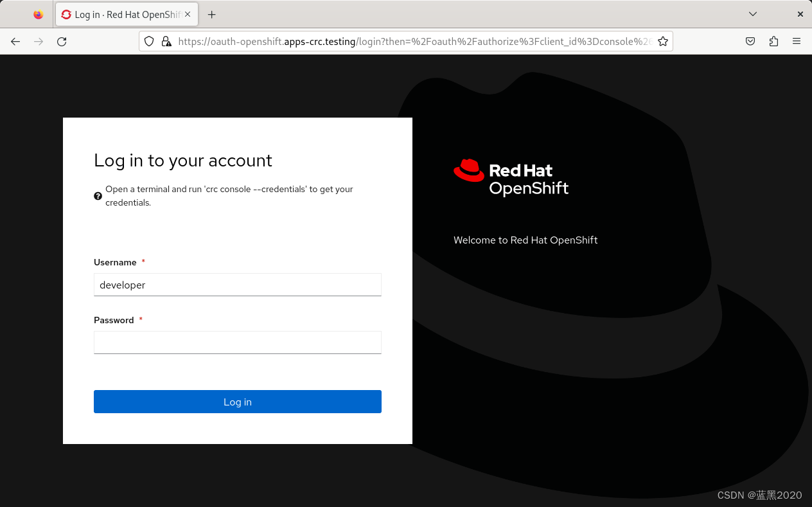Viewport: 812px width, 507px height.
Task: Click the Username input field
Action: (x=238, y=285)
